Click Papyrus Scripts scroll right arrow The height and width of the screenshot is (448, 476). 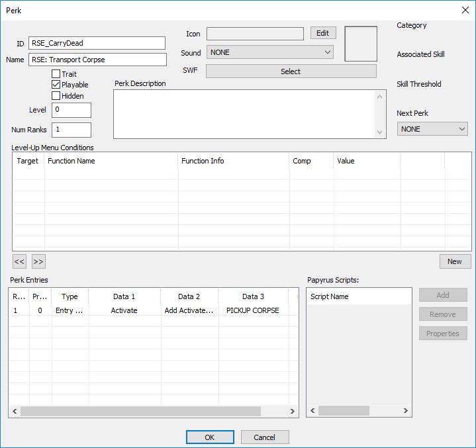(406, 411)
